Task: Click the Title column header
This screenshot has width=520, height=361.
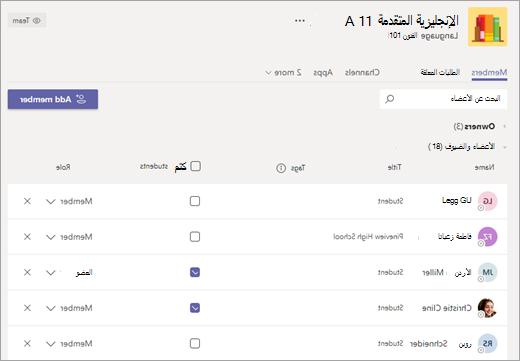Action: [395, 167]
